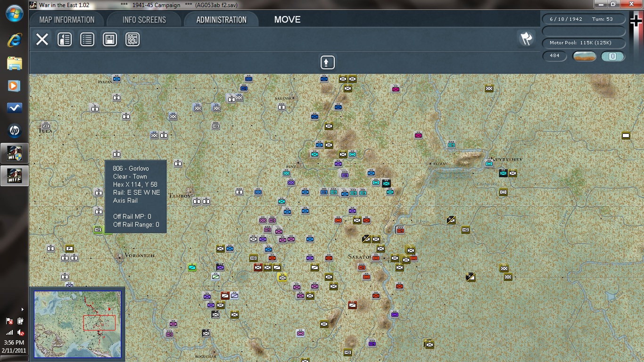Launch Internet Explorer from the taskbar
644x362 pixels.
[14, 40]
